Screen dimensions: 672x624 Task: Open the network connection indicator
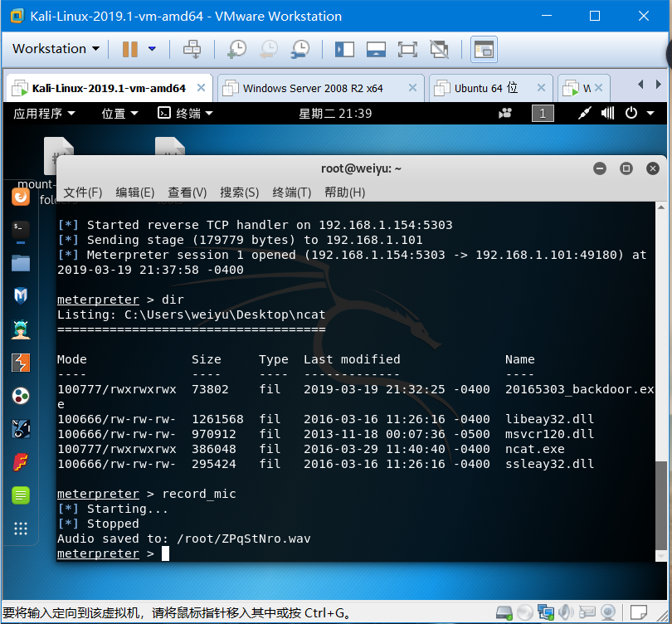(x=585, y=114)
